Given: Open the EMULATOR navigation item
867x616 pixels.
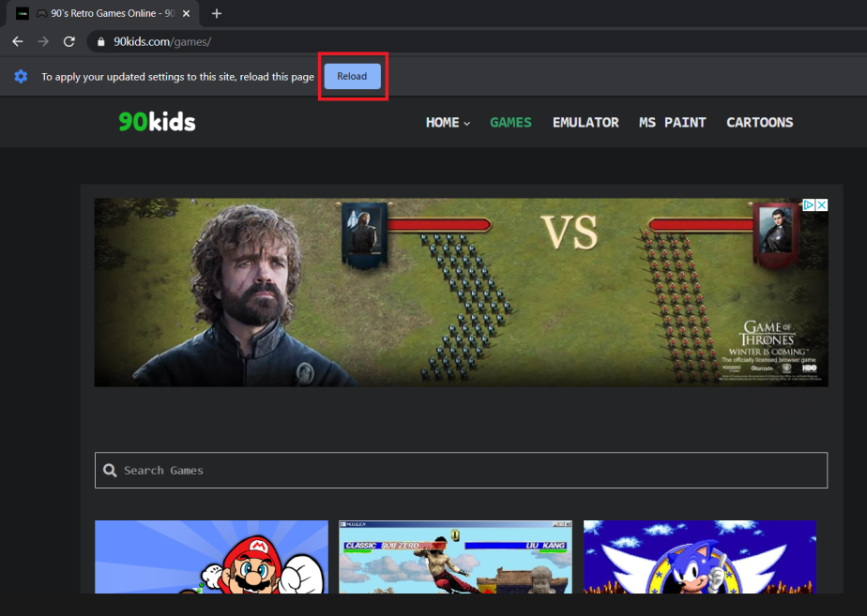Looking at the screenshot, I should (x=586, y=122).
